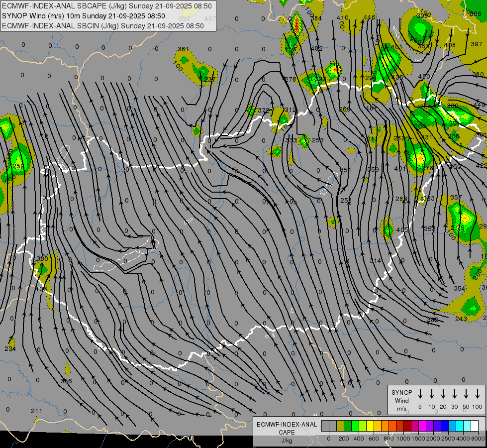Click the 450 value on the map

(x=455, y=167)
